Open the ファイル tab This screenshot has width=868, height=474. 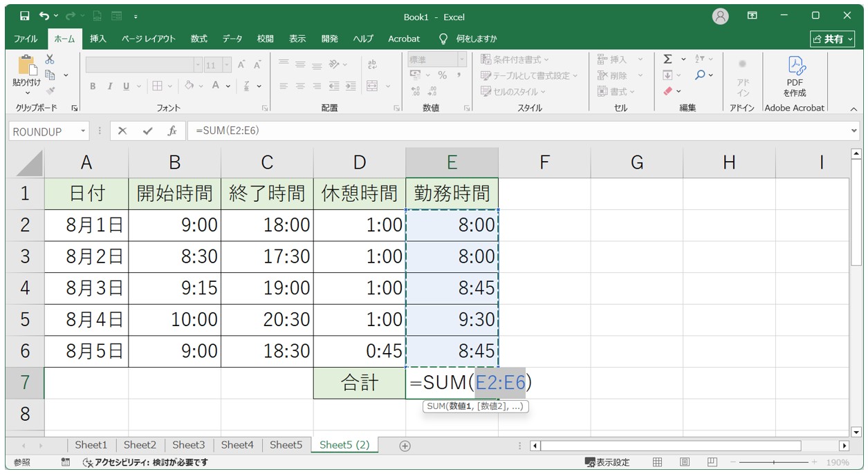coord(26,39)
